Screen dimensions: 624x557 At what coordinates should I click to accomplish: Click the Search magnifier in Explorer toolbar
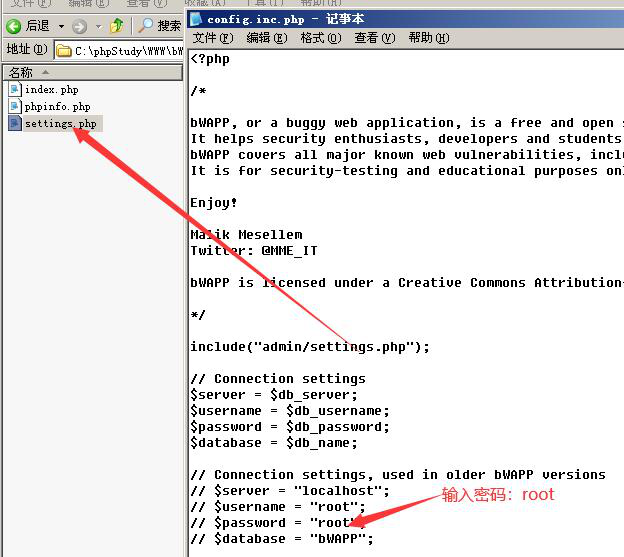click(x=146, y=26)
